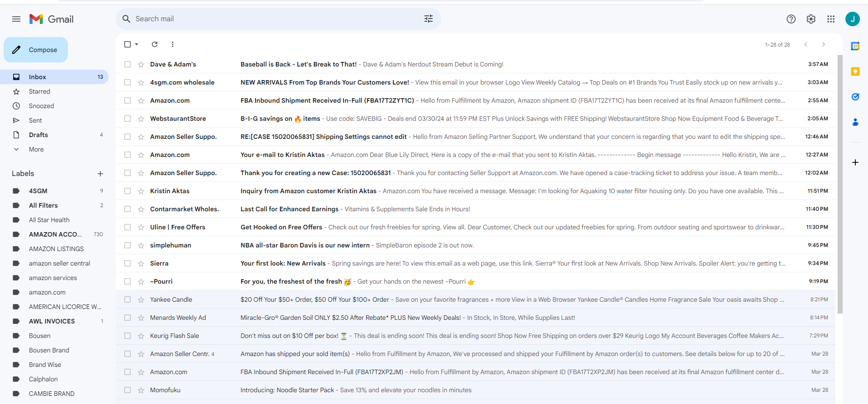
Task: Open Settings gear icon
Action: click(x=811, y=19)
